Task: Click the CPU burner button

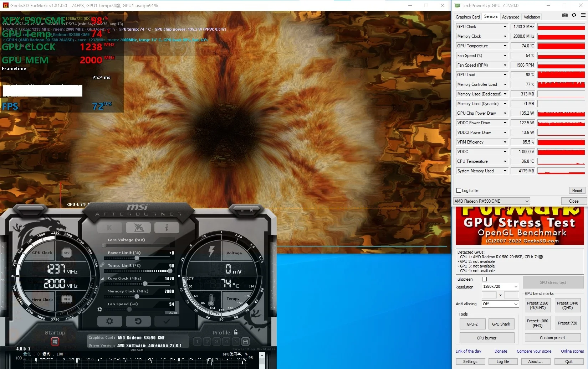Action: (x=487, y=338)
